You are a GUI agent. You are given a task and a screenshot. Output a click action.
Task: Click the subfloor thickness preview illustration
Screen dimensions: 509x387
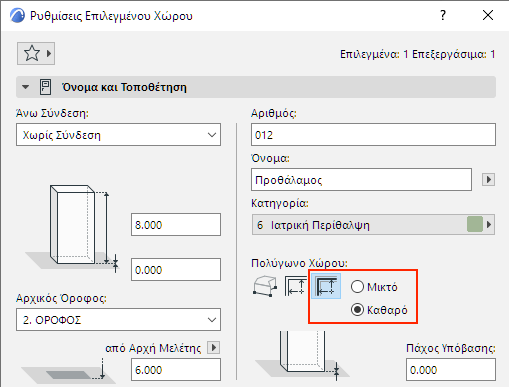pos(302,355)
